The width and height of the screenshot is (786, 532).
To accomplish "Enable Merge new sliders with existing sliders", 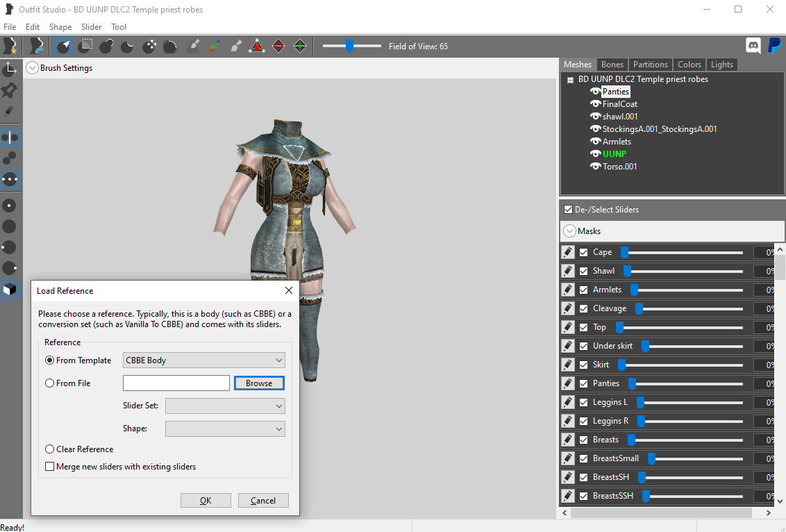I will tap(49, 466).
